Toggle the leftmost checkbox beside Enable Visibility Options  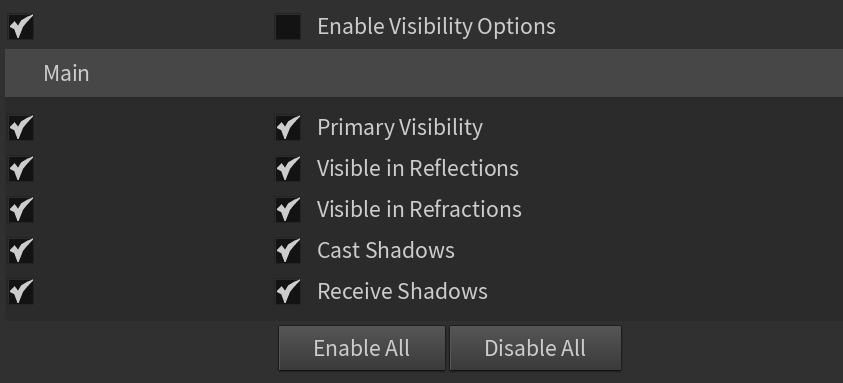pyautogui.click(x=20, y=26)
